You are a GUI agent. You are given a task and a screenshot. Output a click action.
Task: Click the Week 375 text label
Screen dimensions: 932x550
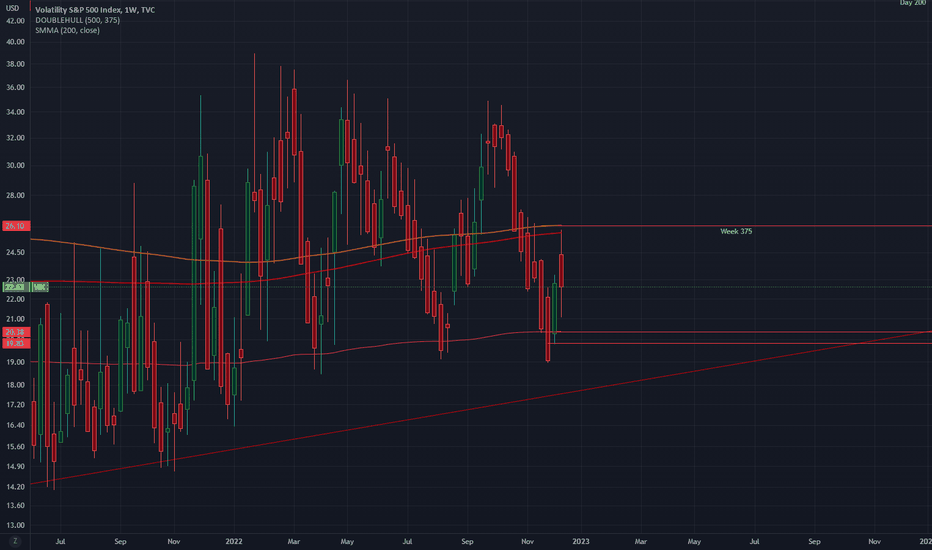pos(736,231)
